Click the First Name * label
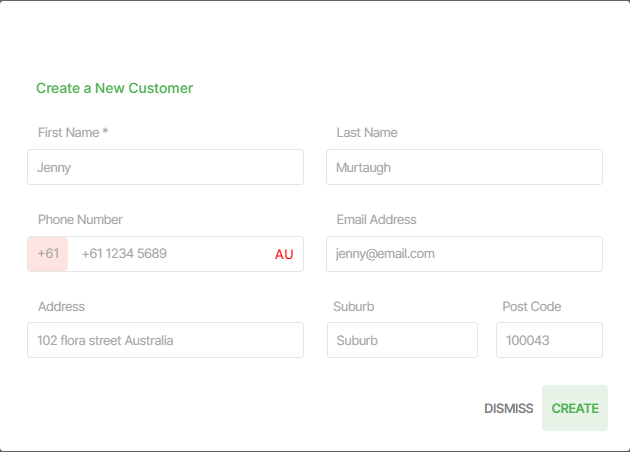Screen dimensions: 630x452 pyautogui.click(x=73, y=133)
